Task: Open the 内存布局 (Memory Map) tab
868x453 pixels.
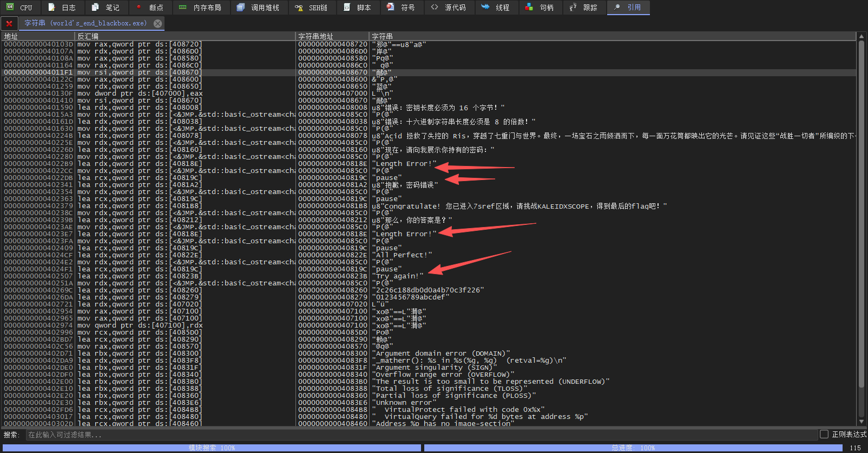Action: [200, 8]
